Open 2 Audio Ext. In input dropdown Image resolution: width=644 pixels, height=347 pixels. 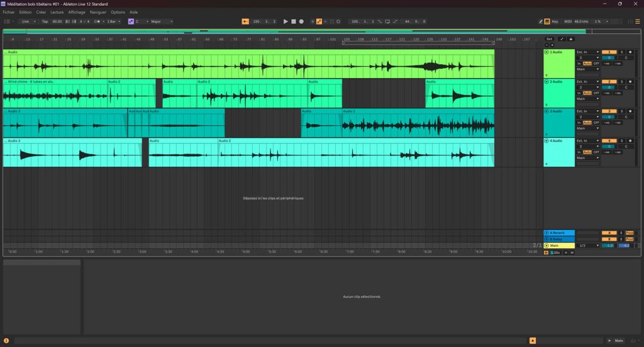(x=588, y=82)
